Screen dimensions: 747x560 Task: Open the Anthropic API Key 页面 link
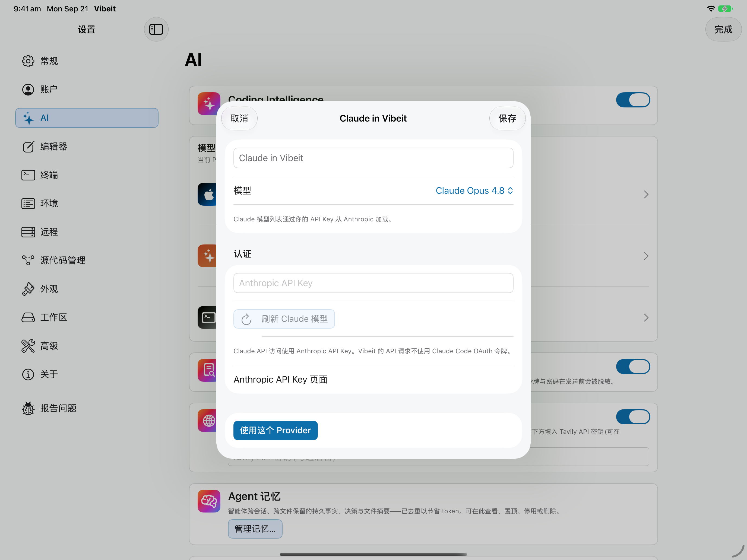280,379
